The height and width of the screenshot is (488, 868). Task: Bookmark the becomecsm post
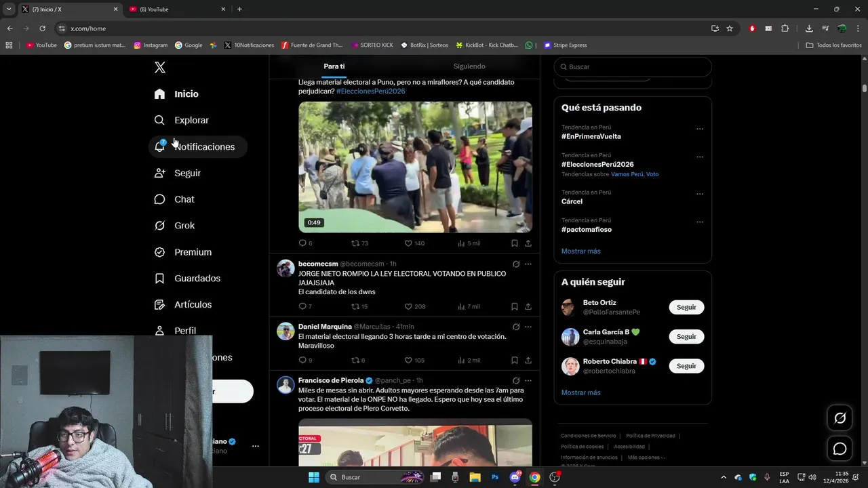point(515,306)
